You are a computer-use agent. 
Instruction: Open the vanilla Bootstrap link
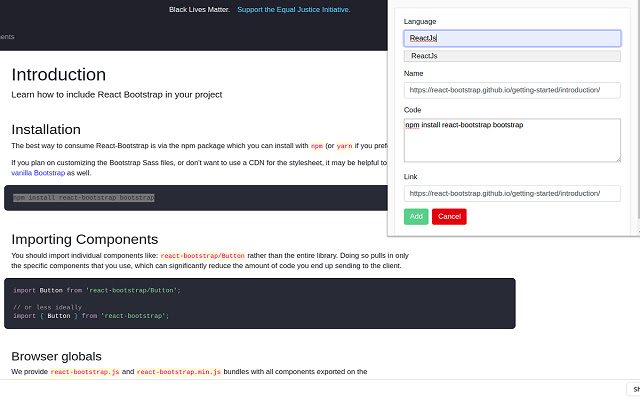pos(38,173)
